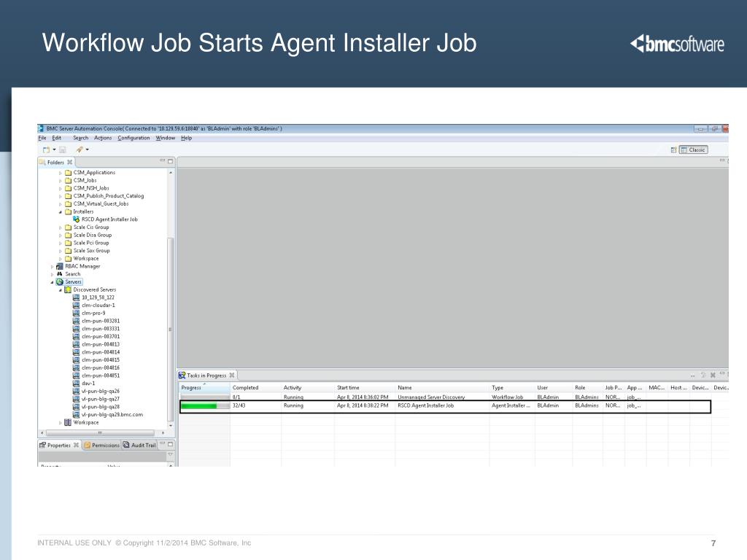
Task: Select the Tasks in Progress tab
Action: click(x=206, y=376)
